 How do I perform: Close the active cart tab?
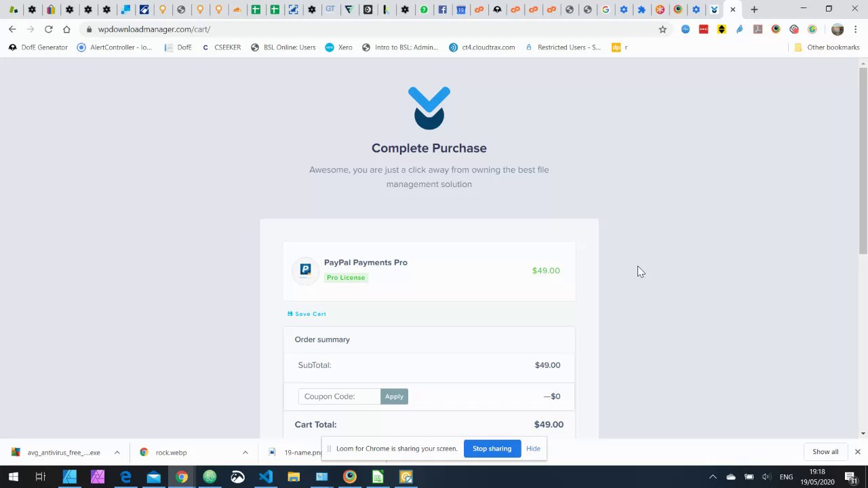coord(732,9)
